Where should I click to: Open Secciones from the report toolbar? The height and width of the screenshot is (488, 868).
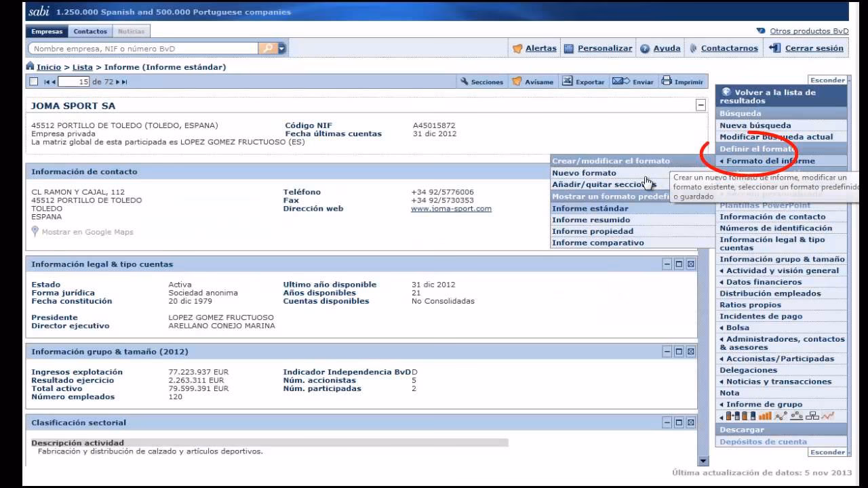coord(481,82)
